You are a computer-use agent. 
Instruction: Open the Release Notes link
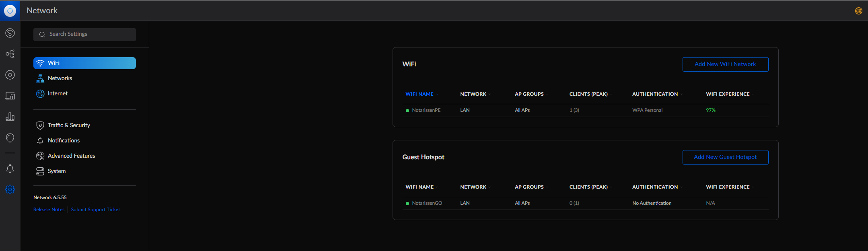click(49, 210)
